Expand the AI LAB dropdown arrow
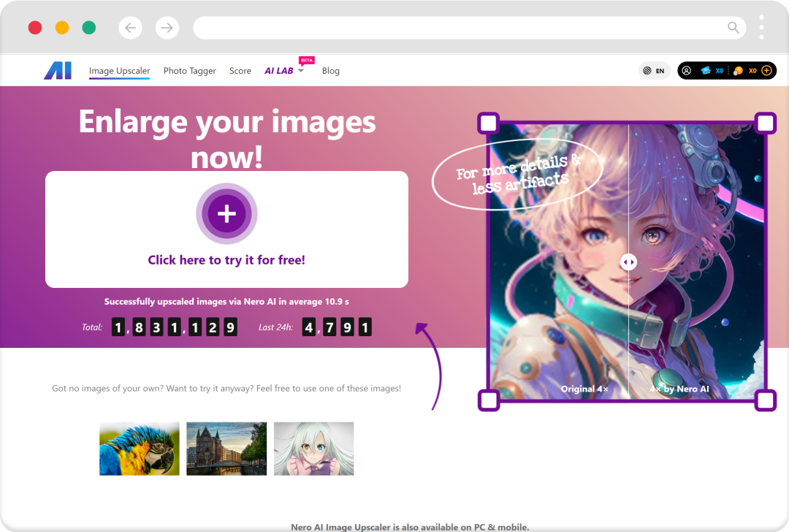 pos(301,71)
